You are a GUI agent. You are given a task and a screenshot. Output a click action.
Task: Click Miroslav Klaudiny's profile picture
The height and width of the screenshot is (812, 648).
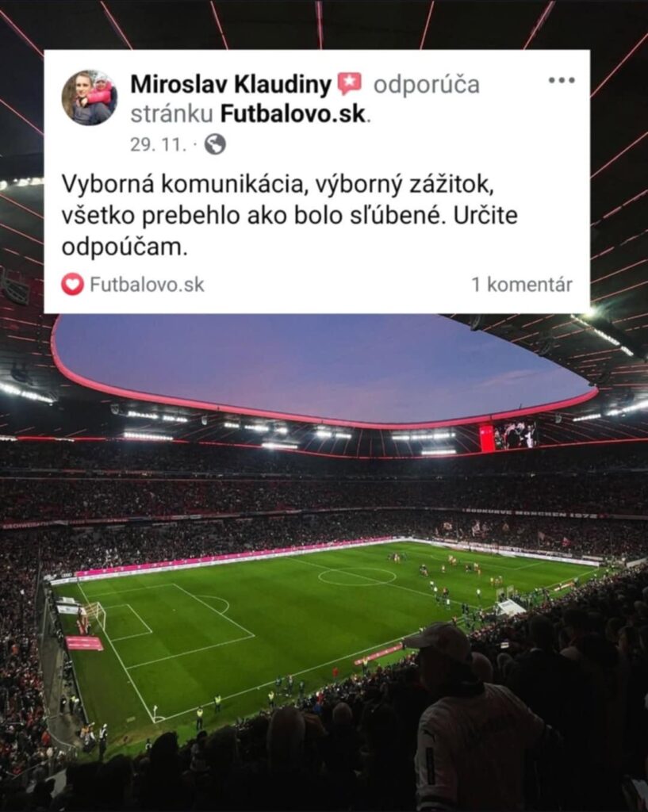click(x=90, y=98)
